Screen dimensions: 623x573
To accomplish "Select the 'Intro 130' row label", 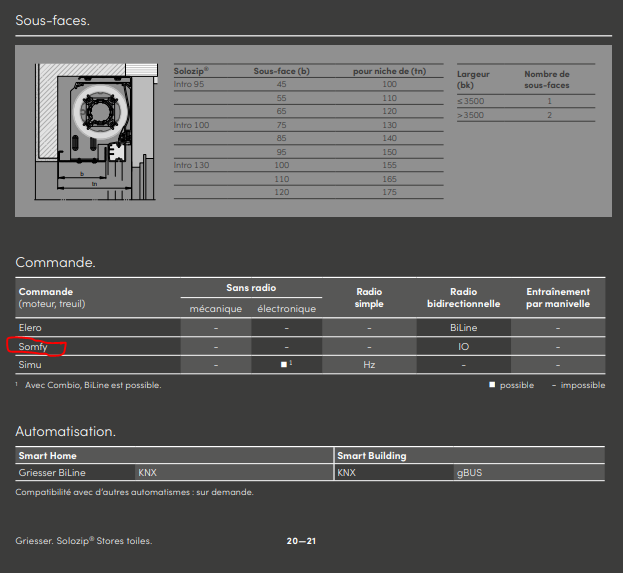I will click(191, 164).
